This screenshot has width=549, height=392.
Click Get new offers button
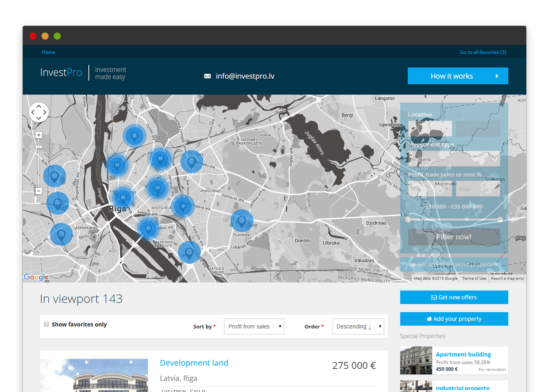pos(454,297)
